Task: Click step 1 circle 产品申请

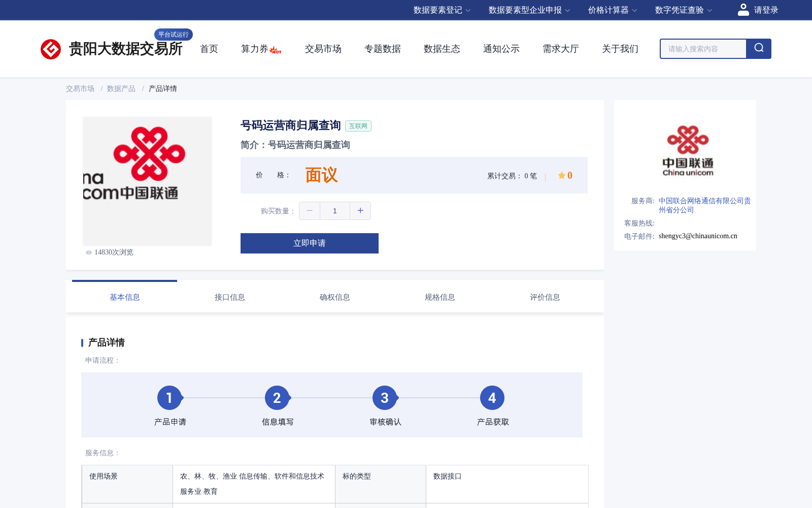Action: pyautogui.click(x=170, y=398)
